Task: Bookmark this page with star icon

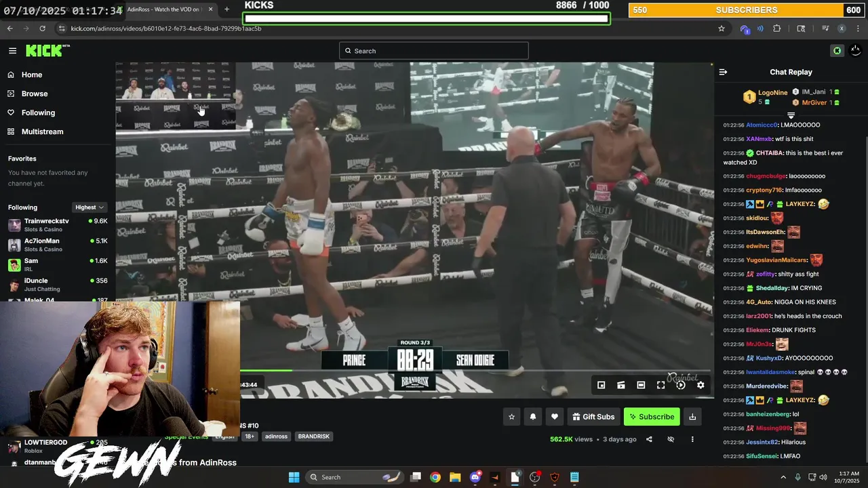Action: (x=722, y=28)
